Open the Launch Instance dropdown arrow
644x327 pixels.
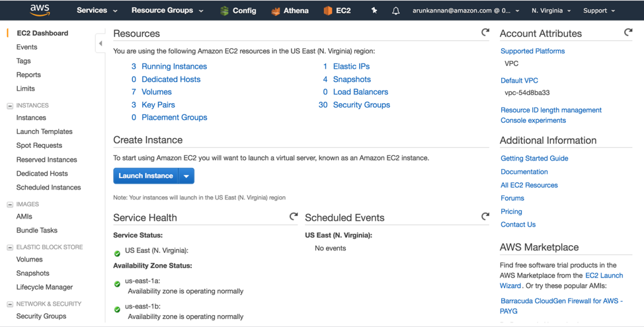coord(186,176)
